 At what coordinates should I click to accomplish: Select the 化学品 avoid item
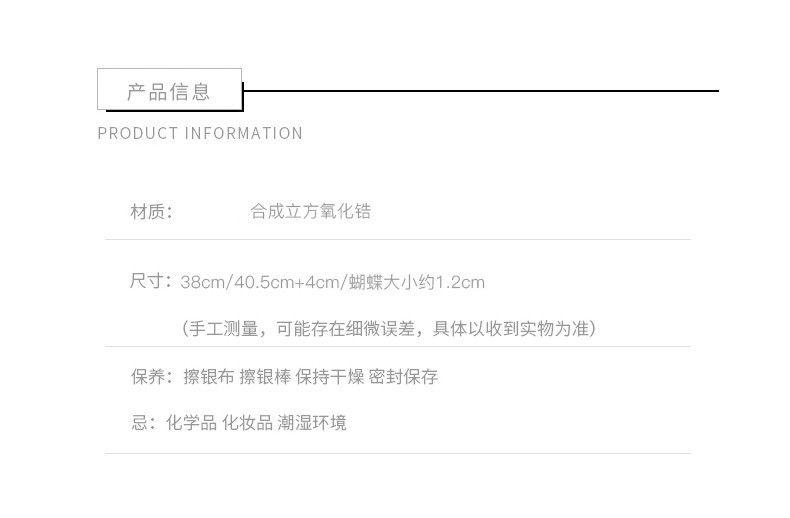tap(191, 423)
